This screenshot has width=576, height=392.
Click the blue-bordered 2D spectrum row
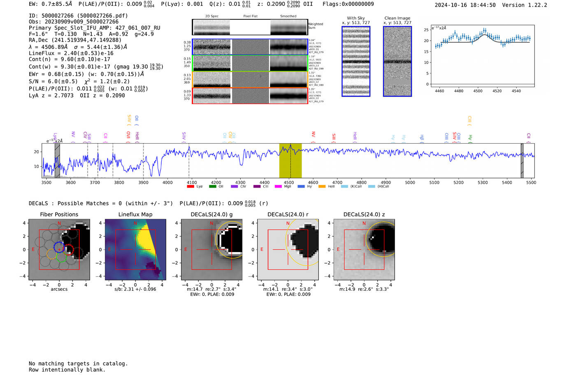[x=250, y=47]
